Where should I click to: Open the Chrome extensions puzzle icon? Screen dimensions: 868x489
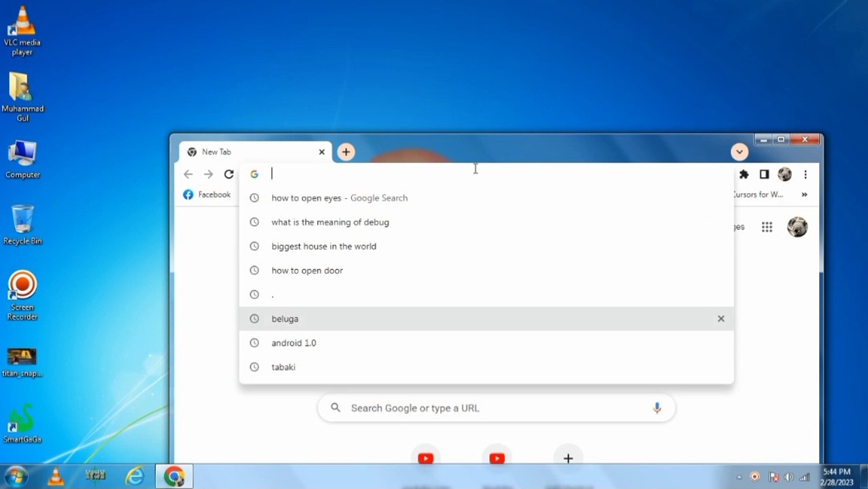tap(744, 175)
